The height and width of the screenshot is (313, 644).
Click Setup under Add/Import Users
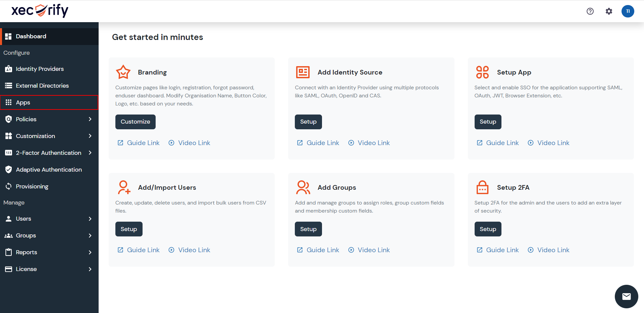[129, 229]
